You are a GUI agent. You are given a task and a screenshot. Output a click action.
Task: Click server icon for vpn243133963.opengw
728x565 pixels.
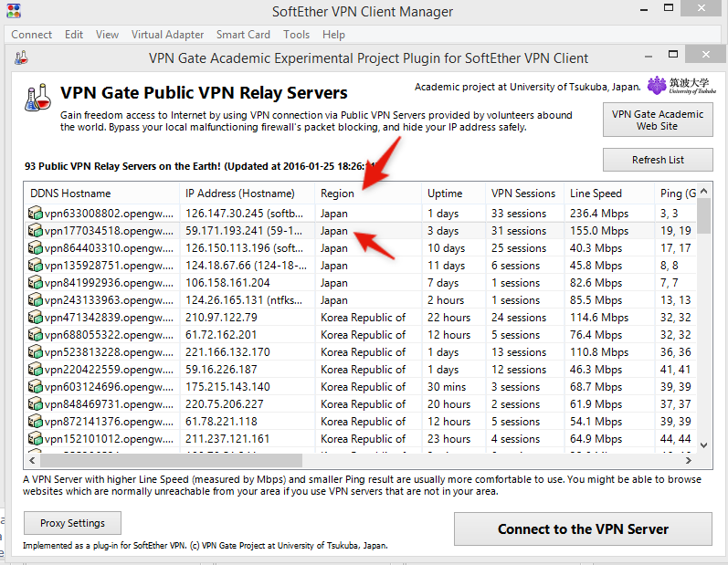tap(36, 300)
